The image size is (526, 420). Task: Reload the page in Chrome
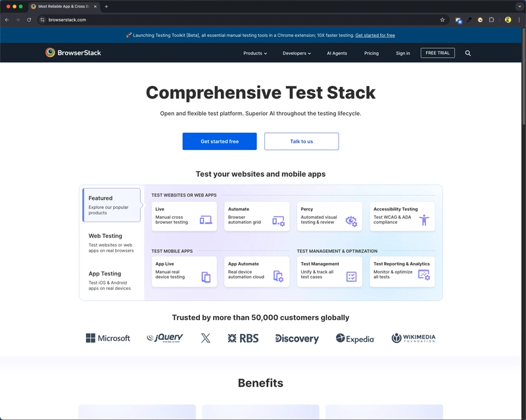[x=29, y=20]
